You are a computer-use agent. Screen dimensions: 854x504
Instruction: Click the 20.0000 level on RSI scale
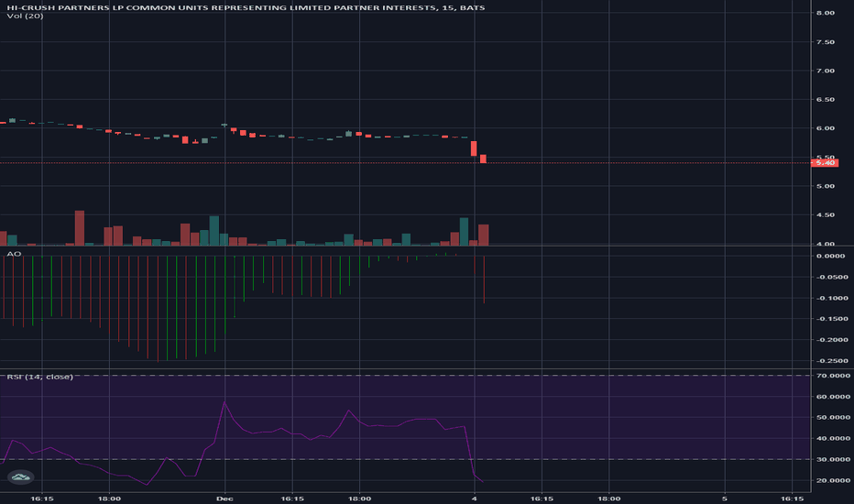pos(833,480)
